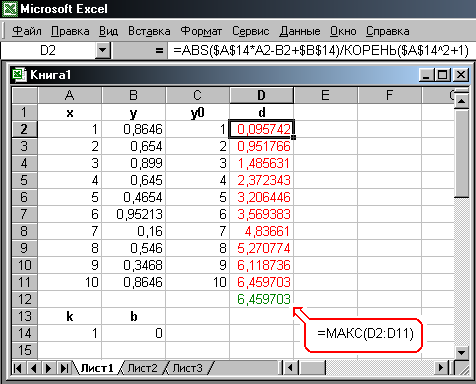This screenshot has width=476, height=384.
Task: Open the Формат menu
Action: click(x=201, y=31)
